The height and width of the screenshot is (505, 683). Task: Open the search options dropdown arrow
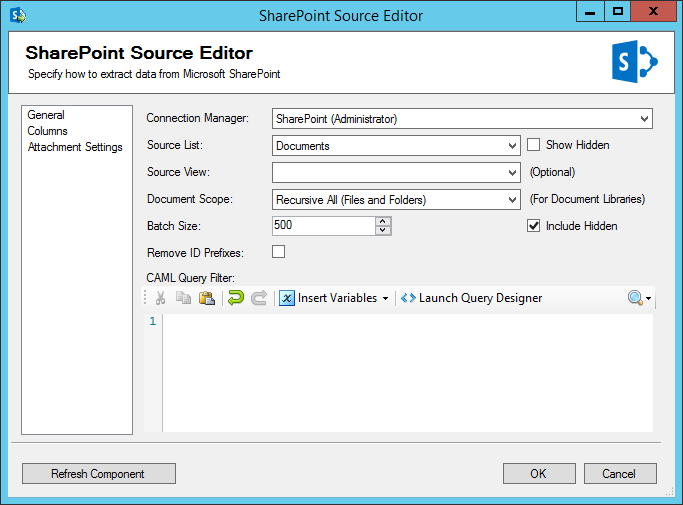pos(649,298)
